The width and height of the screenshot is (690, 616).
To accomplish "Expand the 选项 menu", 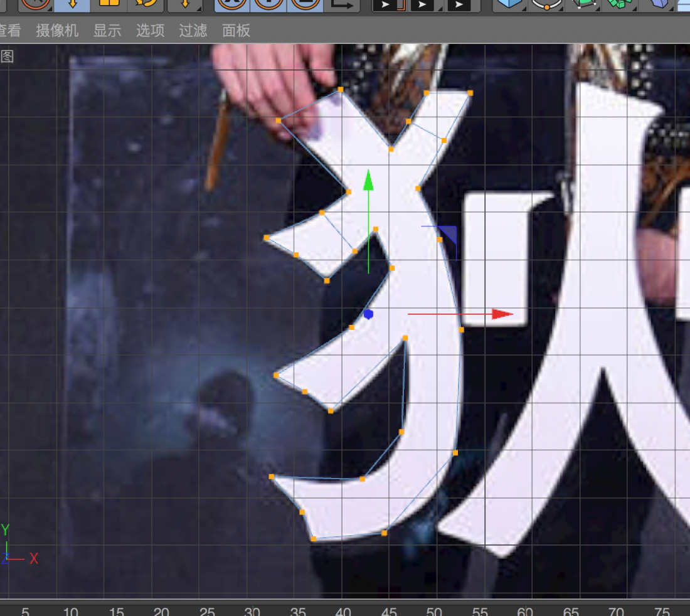I will pos(151,31).
